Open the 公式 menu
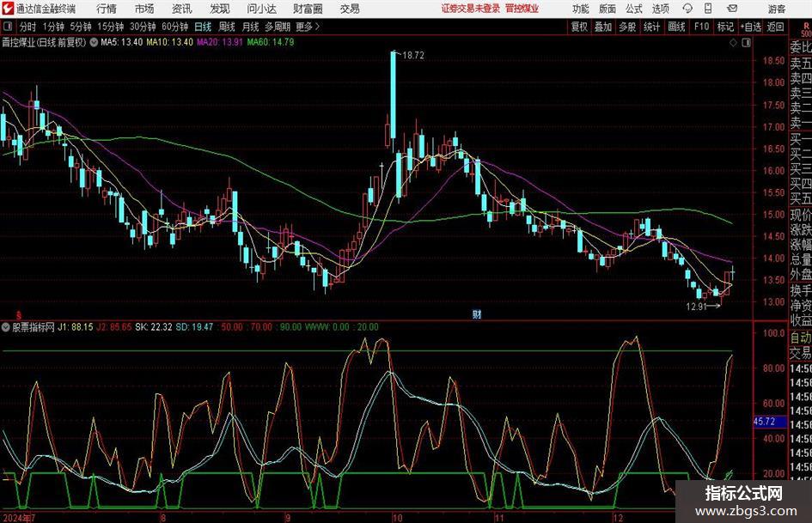 pyautogui.click(x=634, y=9)
